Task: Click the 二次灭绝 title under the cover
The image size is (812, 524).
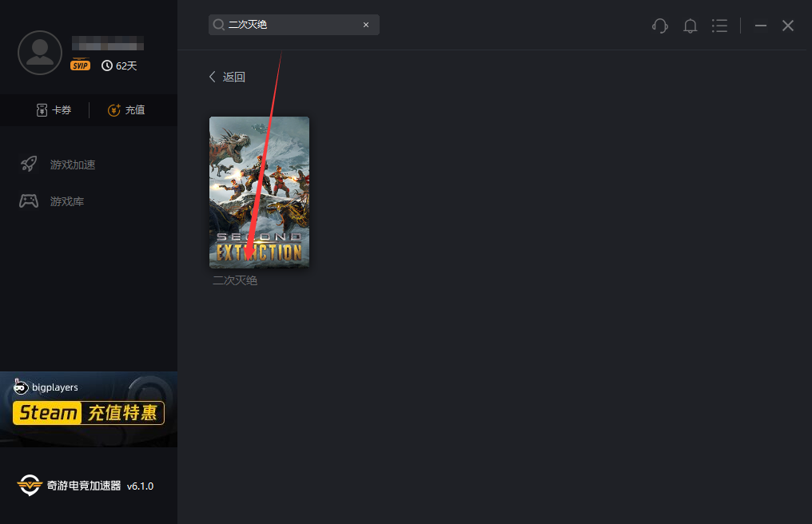Action: pos(235,280)
